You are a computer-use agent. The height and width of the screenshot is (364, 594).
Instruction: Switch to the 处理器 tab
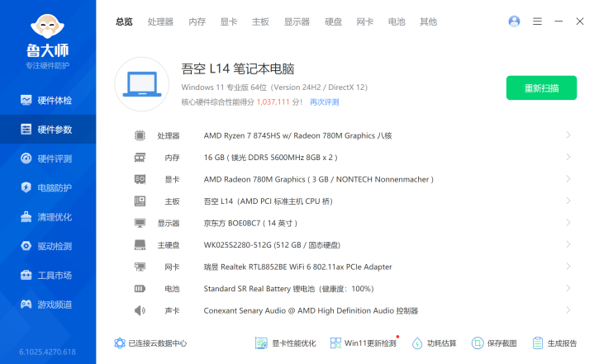pyautogui.click(x=160, y=21)
